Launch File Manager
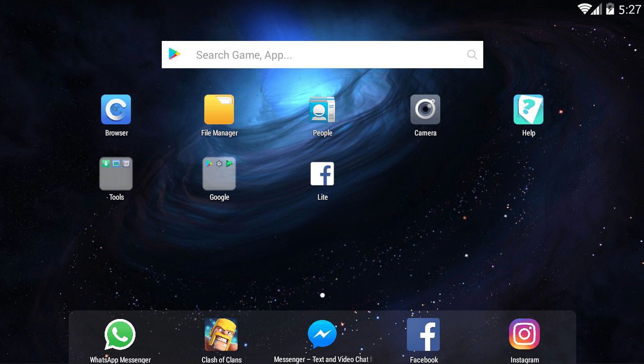This screenshot has width=644, height=364. pos(219,109)
